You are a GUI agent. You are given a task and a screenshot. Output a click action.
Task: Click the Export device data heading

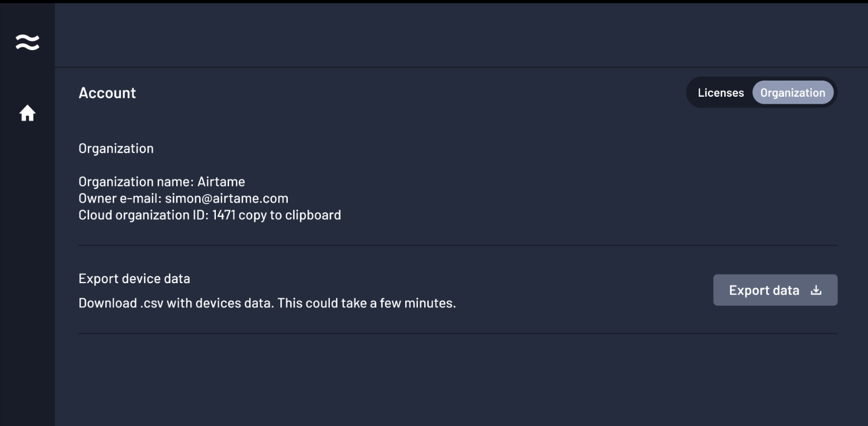tap(134, 279)
